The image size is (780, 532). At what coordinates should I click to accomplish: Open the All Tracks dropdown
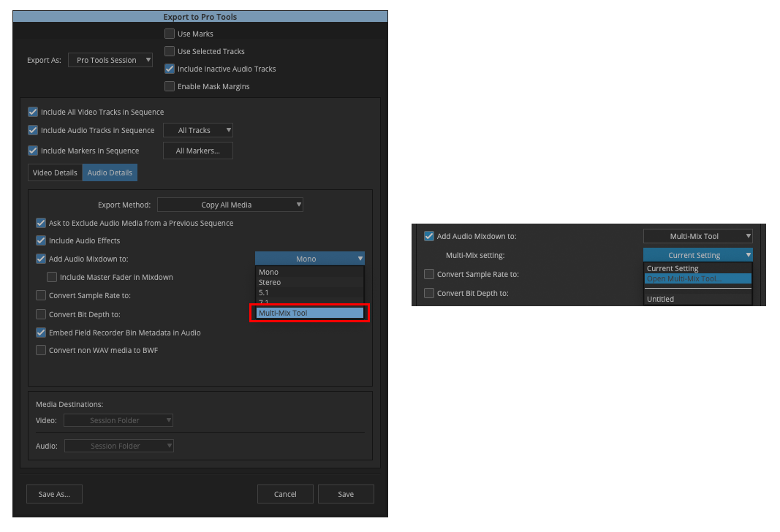[x=198, y=130]
